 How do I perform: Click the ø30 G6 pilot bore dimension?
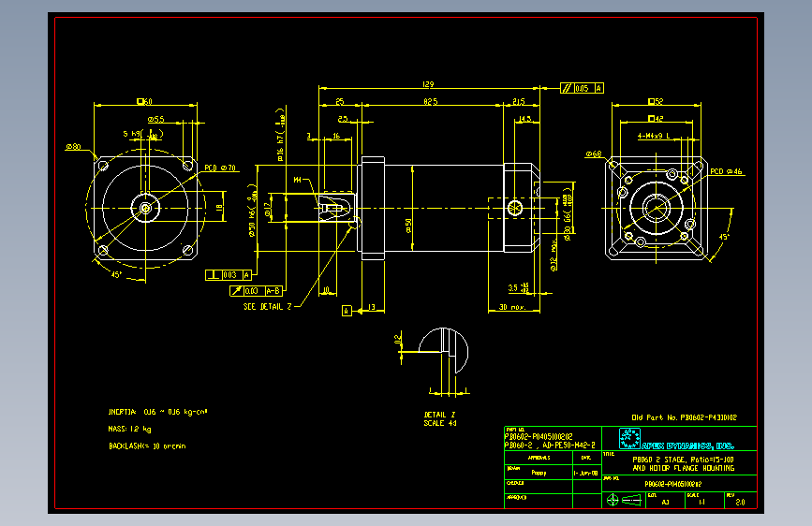568,213
